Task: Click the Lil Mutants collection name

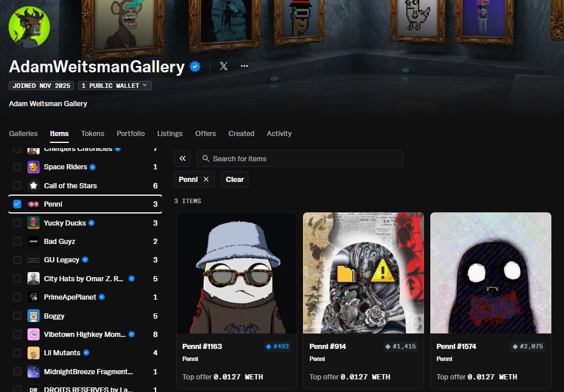Action: click(62, 353)
